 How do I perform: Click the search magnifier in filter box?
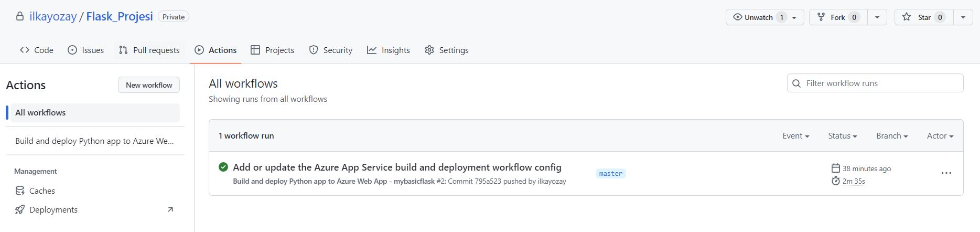pos(796,83)
